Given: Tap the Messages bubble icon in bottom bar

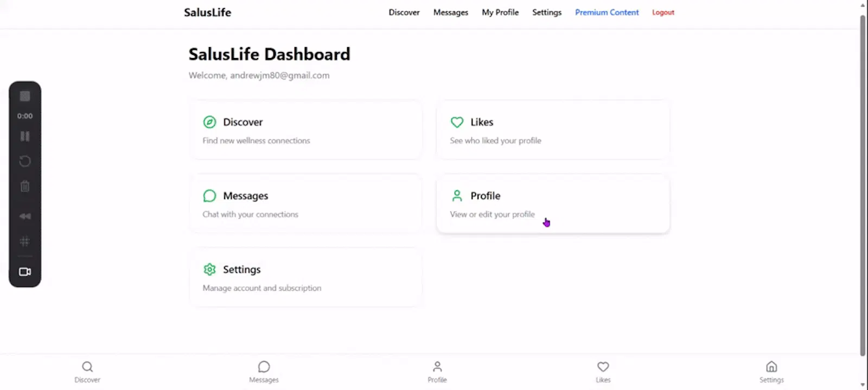Looking at the screenshot, I should (x=264, y=367).
